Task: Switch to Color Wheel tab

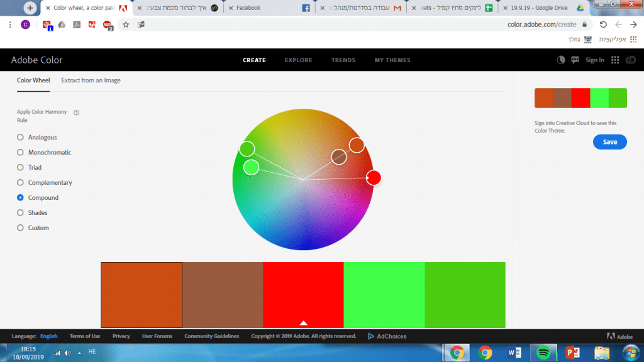Action: coord(33,80)
